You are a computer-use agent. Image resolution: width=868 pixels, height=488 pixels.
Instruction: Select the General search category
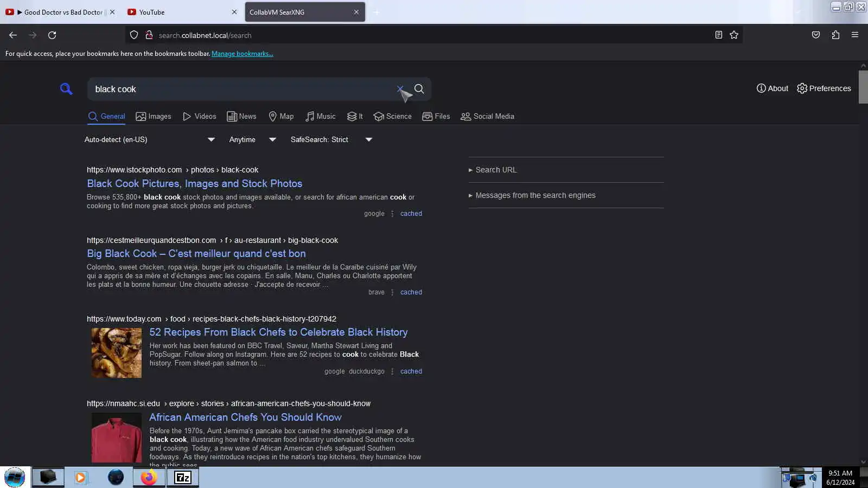[106, 116]
